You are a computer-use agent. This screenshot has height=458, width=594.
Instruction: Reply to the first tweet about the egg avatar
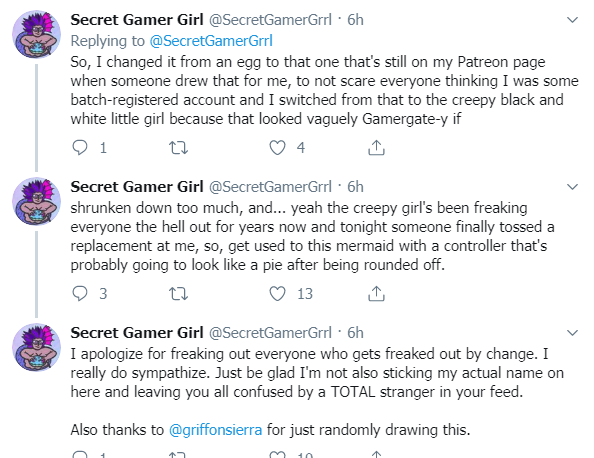tap(80, 147)
